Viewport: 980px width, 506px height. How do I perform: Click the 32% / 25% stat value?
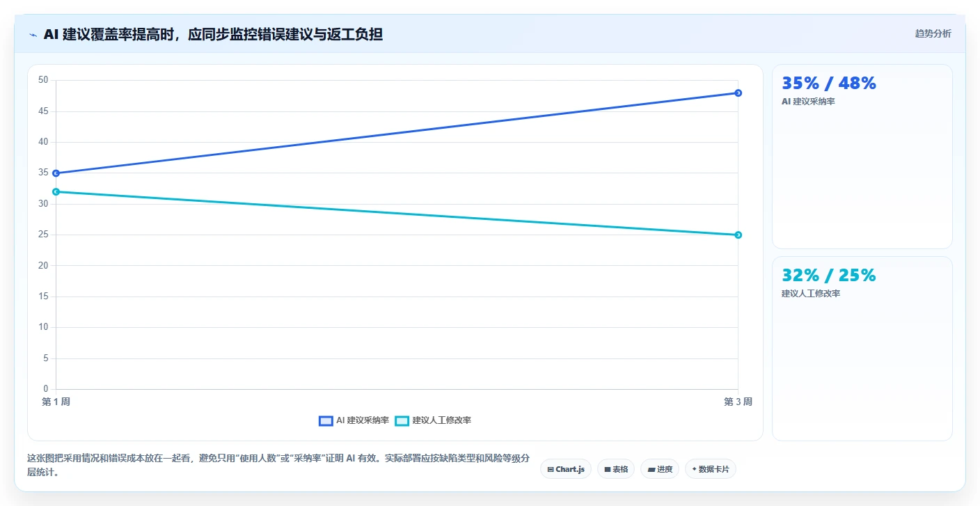(829, 276)
